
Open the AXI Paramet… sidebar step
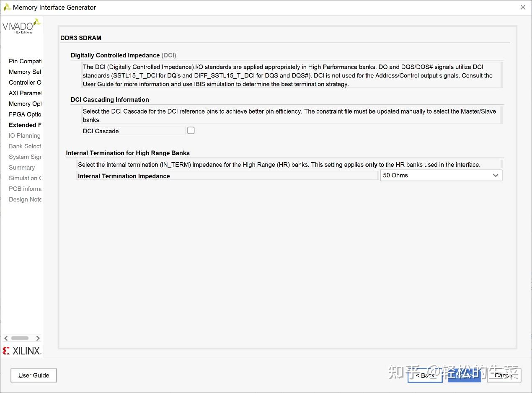click(25, 93)
